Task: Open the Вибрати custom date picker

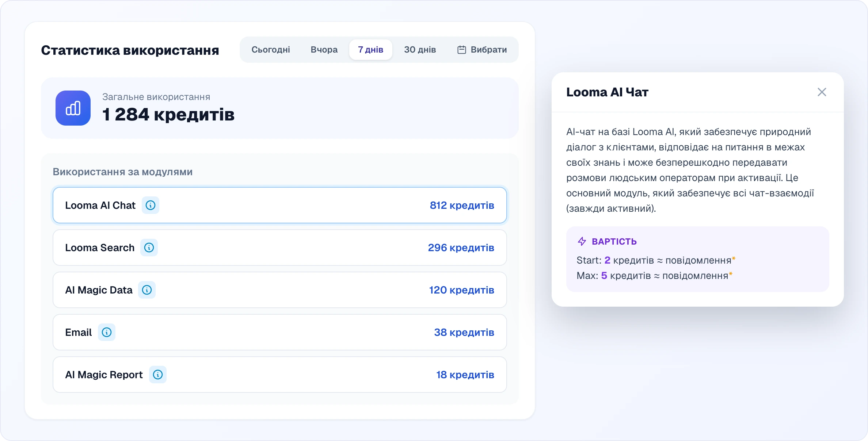Action: point(482,50)
